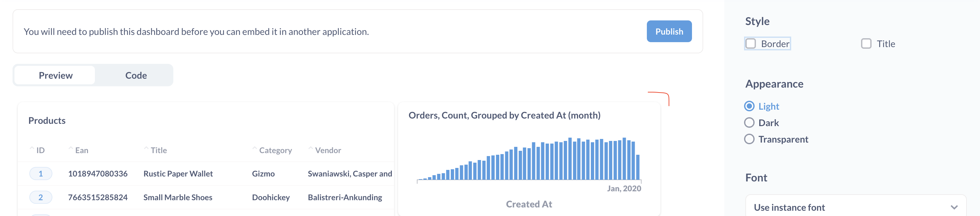Click the Orders count chart title
The height and width of the screenshot is (216, 980).
[x=504, y=115]
